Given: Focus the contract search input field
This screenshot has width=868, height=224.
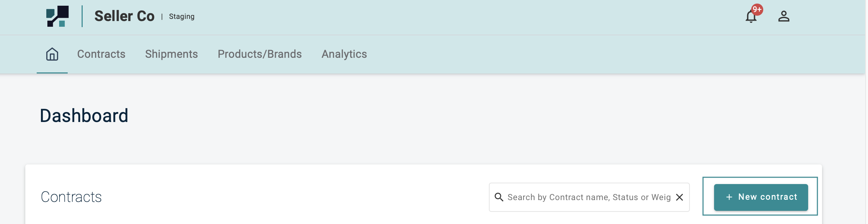Looking at the screenshot, I should pyautogui.click(x=589, y=197).
